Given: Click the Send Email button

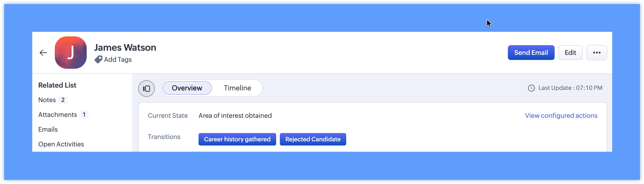Looking at the screenshot, I should (x=531, y=53).
